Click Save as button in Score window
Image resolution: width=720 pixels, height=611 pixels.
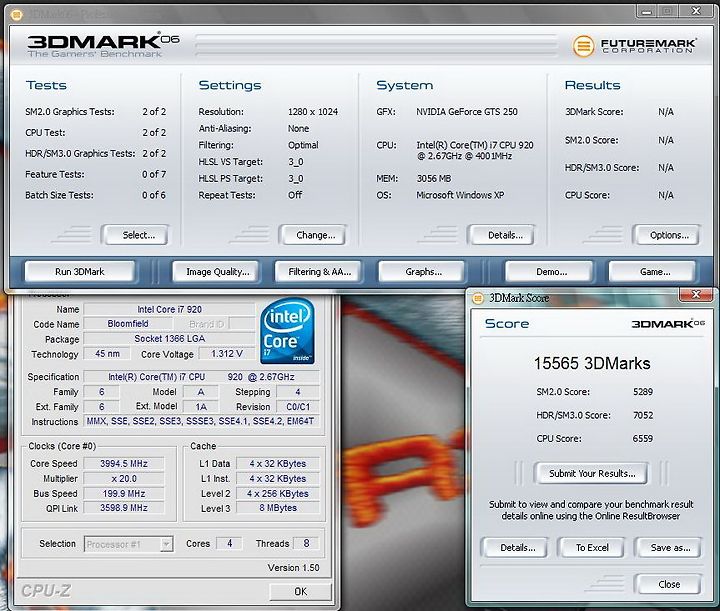point(670,548)
